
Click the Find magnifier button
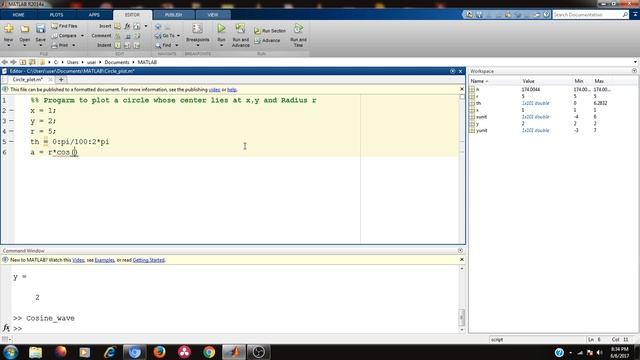pos(163,45)
